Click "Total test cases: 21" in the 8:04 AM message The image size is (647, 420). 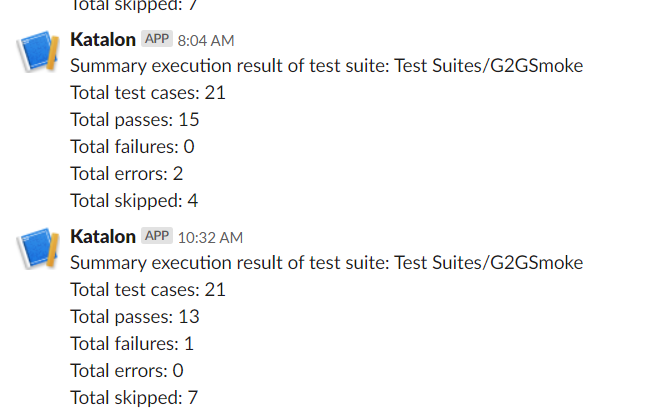coord(148,93)
